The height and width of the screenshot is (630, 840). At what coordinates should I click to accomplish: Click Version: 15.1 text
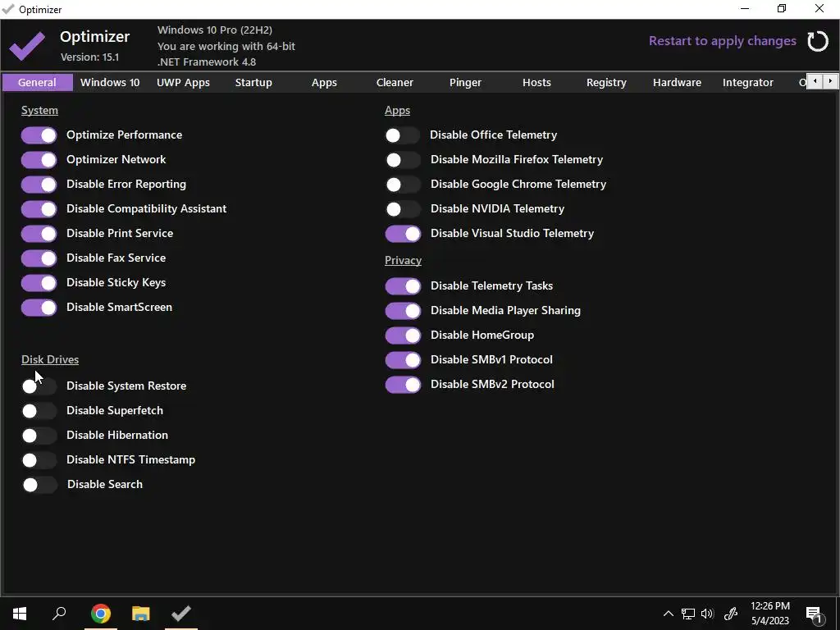pos(89,57)
